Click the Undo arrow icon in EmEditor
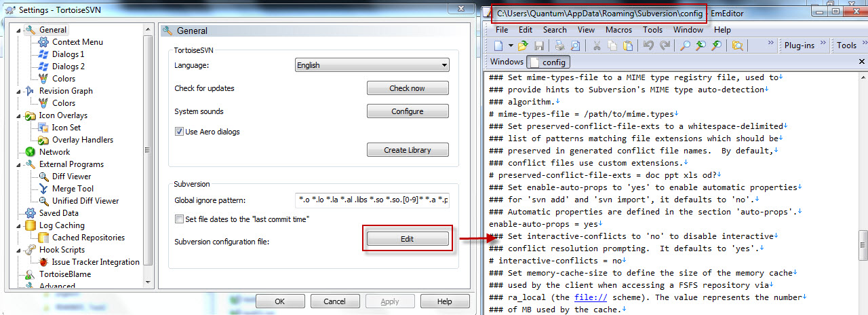The image size is (868, 315). pos(648,45)
